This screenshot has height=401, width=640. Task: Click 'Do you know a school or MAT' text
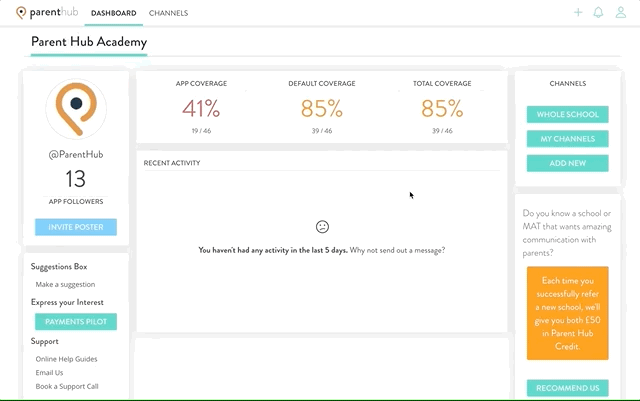pyautogui.click(x=567, y=233)
